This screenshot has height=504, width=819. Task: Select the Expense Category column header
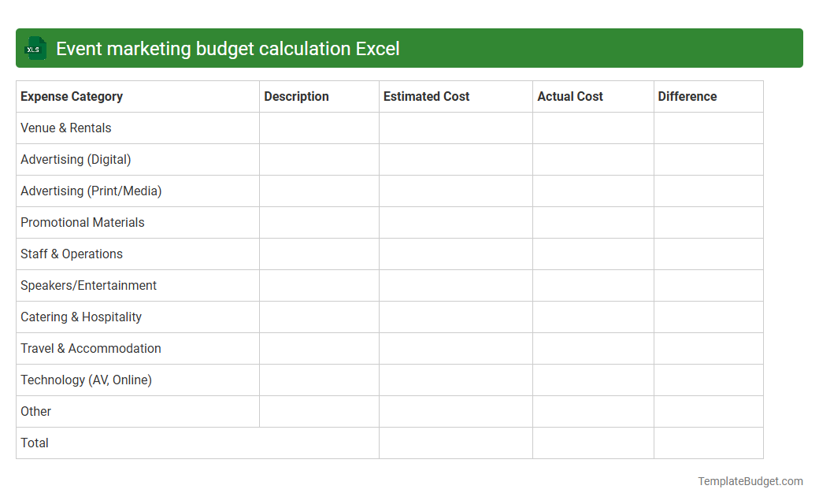pos(71,96)
